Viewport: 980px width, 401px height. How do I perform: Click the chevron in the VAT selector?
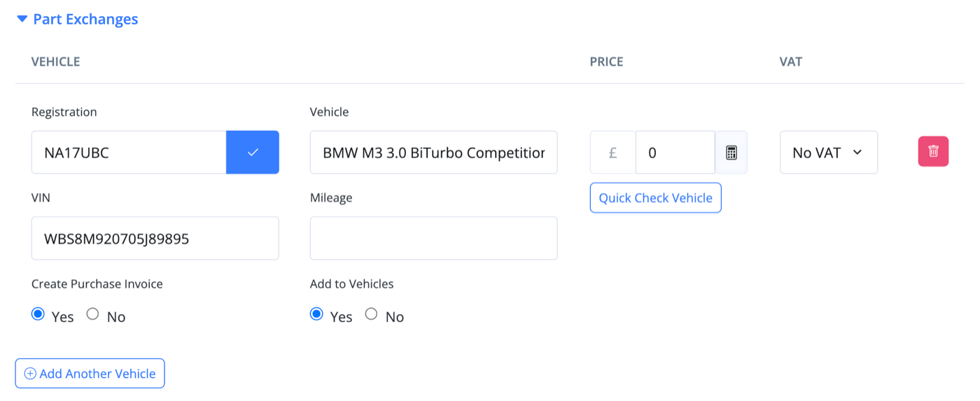[857, 152]
